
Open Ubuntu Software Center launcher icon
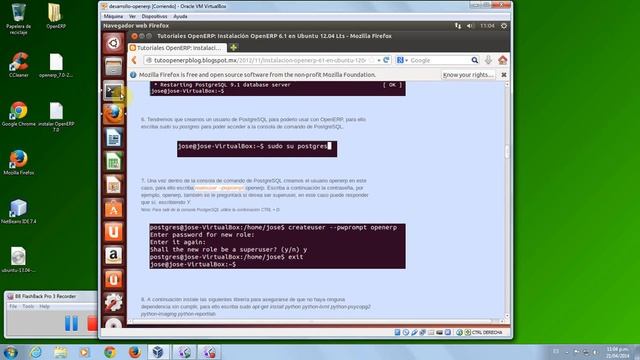pos(113,209)
